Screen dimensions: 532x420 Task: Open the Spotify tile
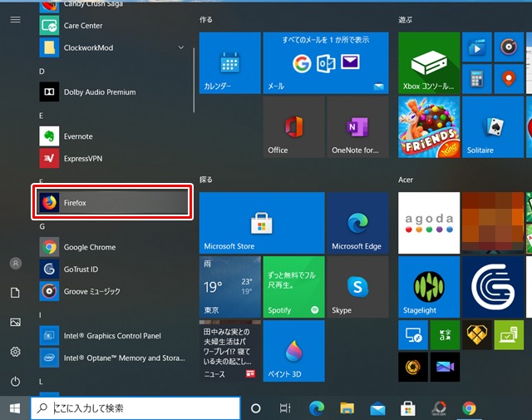293,287
